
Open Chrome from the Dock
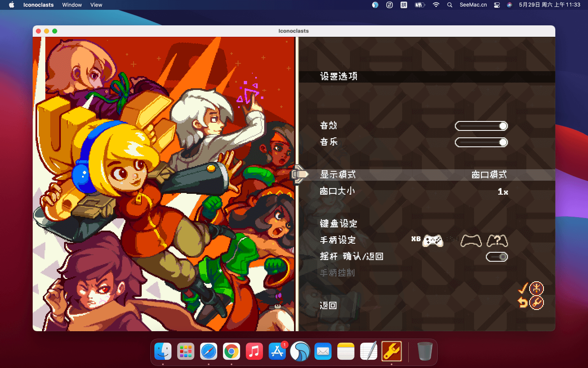point(232,351)
